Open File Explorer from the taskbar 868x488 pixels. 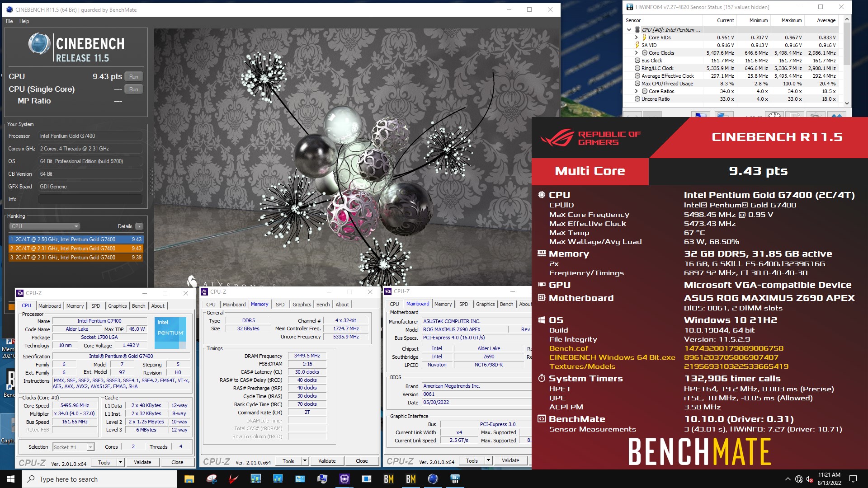[x=189, y=479]
